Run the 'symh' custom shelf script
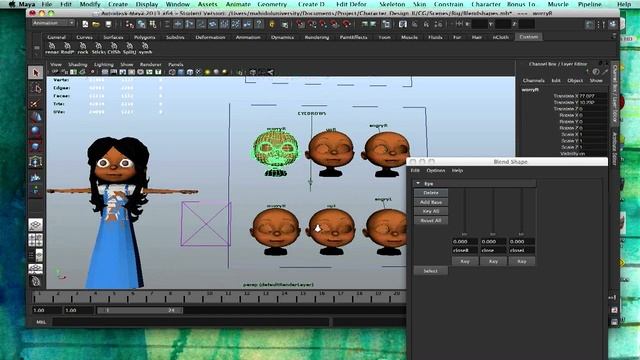The height and width of the screenshot is (360, 640). pos(145,49)
